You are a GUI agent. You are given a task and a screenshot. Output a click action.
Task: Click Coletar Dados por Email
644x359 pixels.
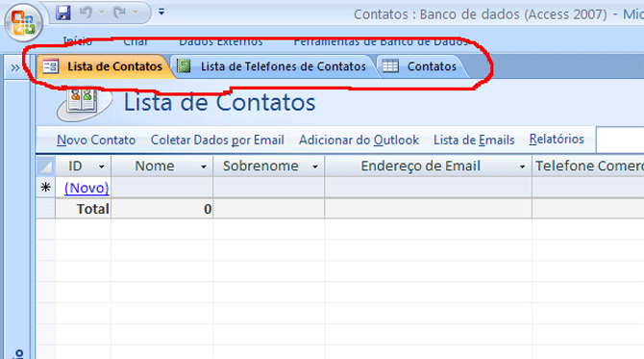point(217,140)
